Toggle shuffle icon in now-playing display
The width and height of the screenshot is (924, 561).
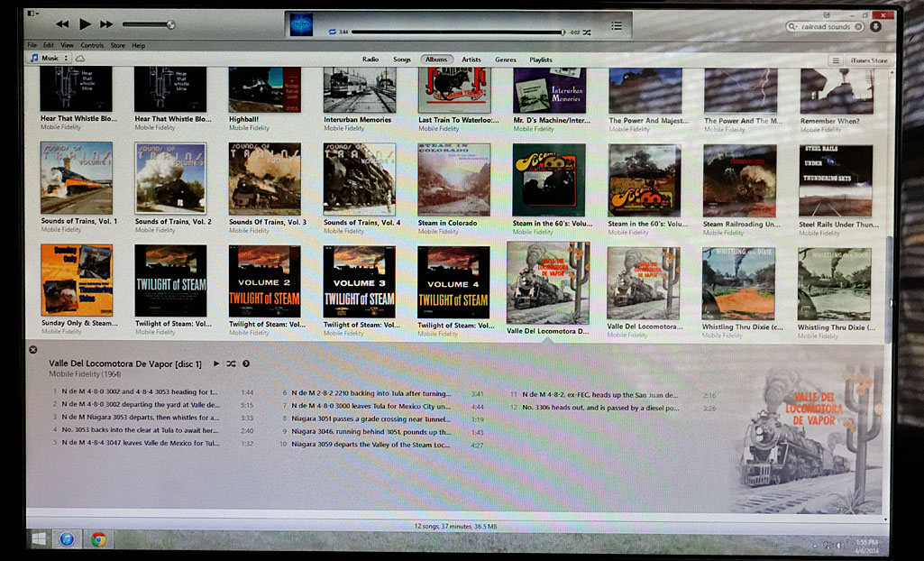click(x=587, y=32)
